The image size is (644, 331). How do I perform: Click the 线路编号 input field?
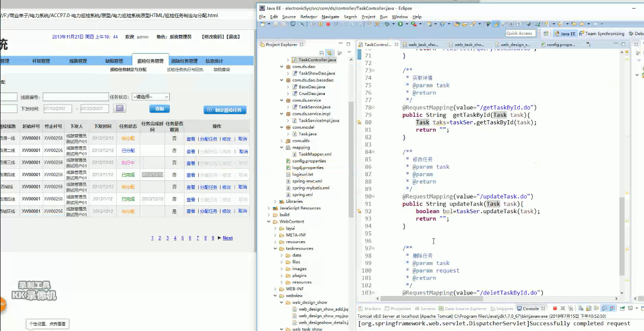75,97
